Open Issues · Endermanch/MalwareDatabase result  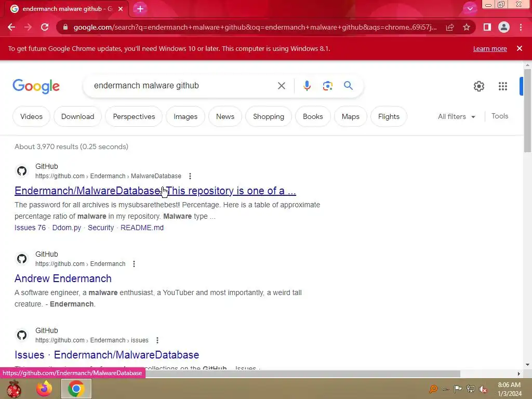click(x=107, y=355)
